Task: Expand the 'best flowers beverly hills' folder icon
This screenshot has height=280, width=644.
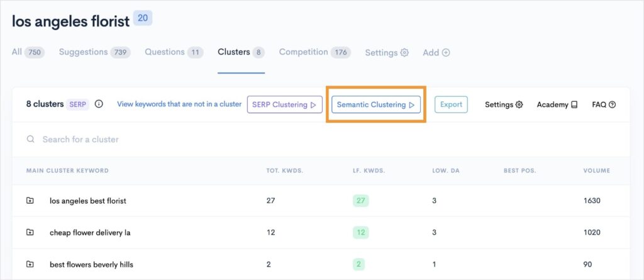Action: [x=30, y=264]
